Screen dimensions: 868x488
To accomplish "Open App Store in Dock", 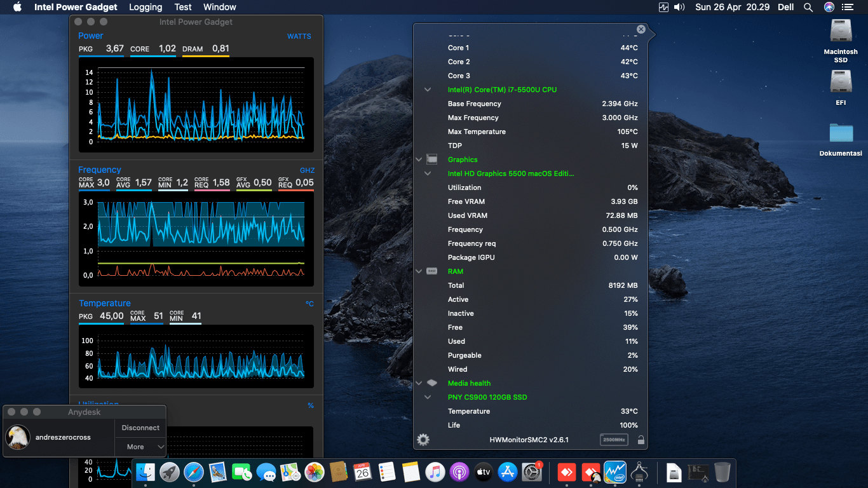I will (x=507, y=471).
